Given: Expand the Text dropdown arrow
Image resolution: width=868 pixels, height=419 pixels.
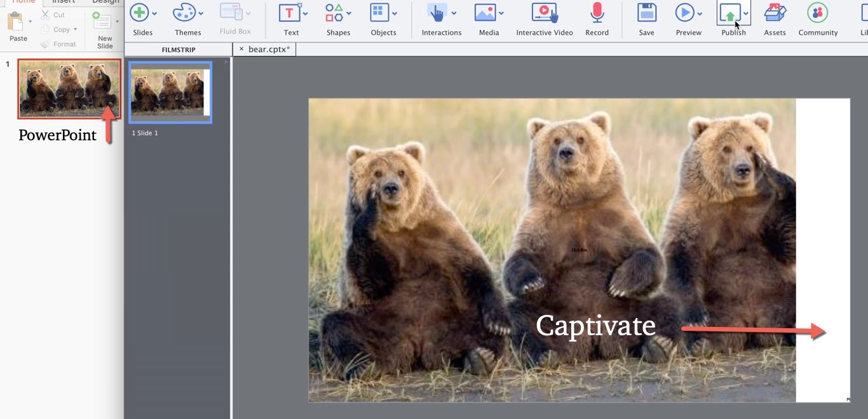Looking at the screenshot, I should (x=306, y=13).
